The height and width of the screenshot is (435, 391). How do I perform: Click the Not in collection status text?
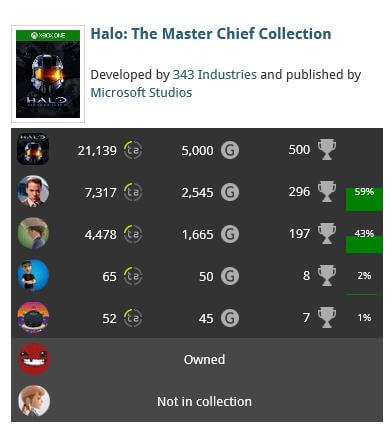(204, 401)
